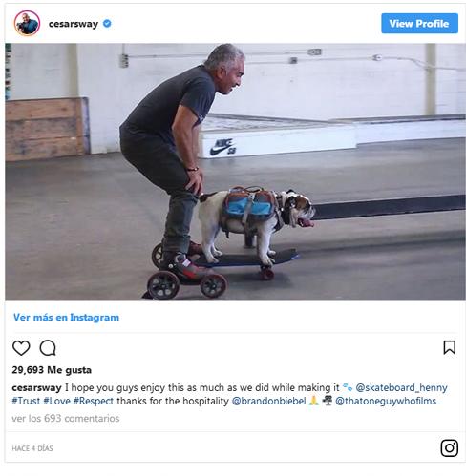Open the @skateboard_henny mention

(401, 388)
